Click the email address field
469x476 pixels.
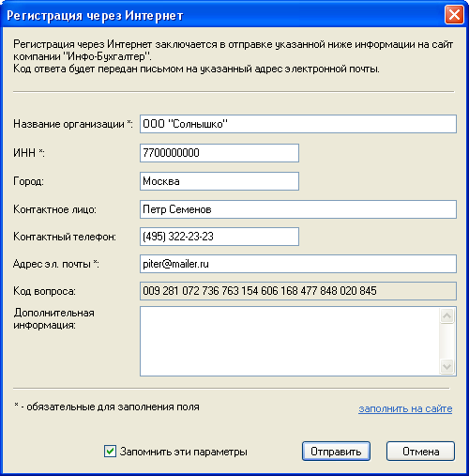(x=298, y=264)
